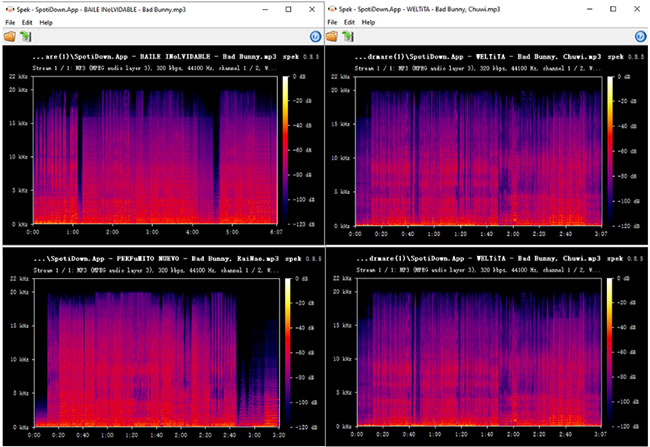
Task: Open About info icon in WELTiTA window
Action: point(640,36)
